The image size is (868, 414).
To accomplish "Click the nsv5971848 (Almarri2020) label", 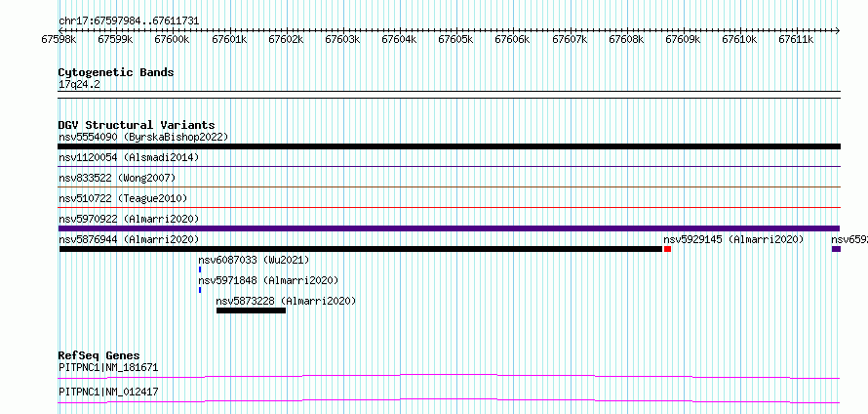I will coord(268,280).
